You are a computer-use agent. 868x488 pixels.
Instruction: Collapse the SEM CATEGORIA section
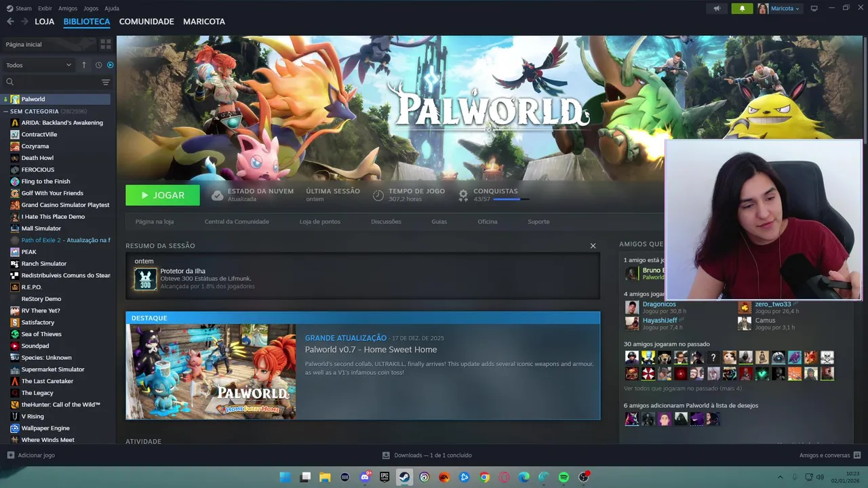click(6, 111)
